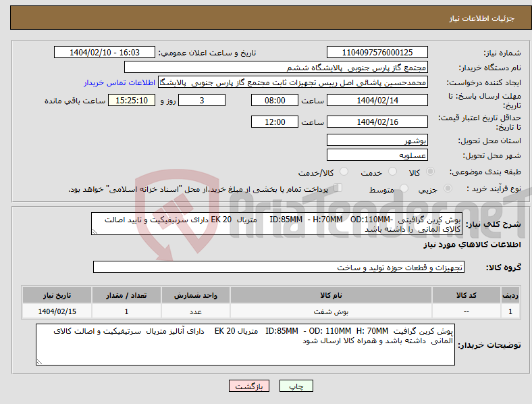Open اطلاعات تماس خریدار link
532x404 pixels.
119,83
